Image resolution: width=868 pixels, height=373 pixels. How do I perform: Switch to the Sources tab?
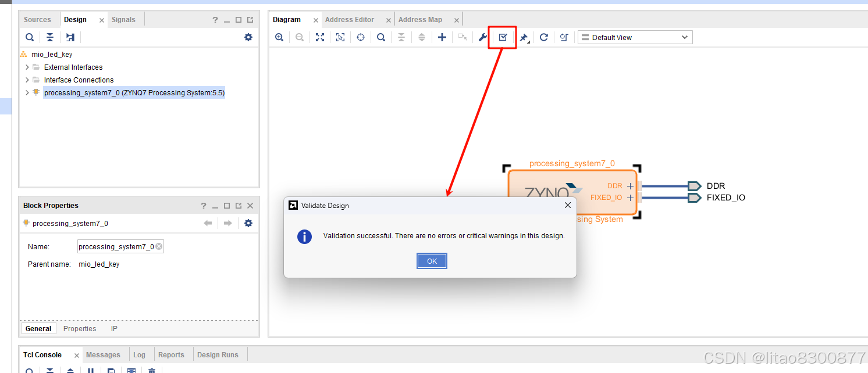(x=37, y=20)
